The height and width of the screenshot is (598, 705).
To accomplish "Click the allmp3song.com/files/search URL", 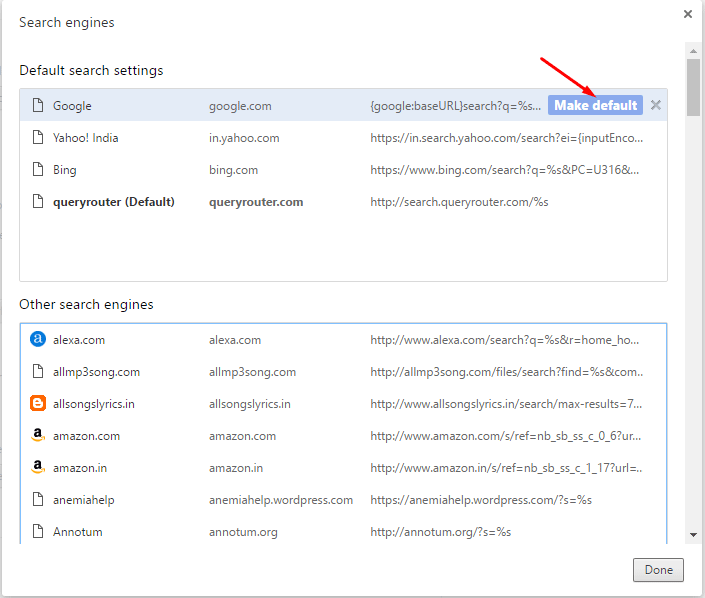I will 507,372.
